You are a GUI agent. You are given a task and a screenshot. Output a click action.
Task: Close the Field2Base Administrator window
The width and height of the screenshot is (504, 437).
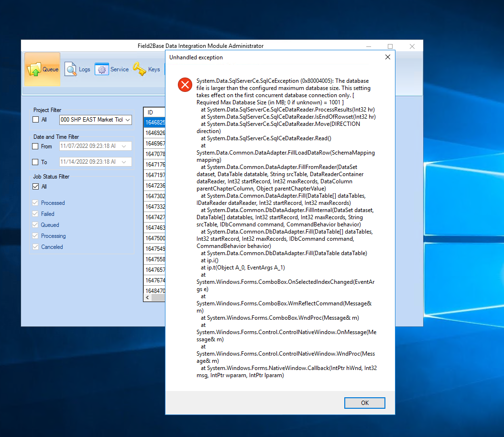point(412,46)
